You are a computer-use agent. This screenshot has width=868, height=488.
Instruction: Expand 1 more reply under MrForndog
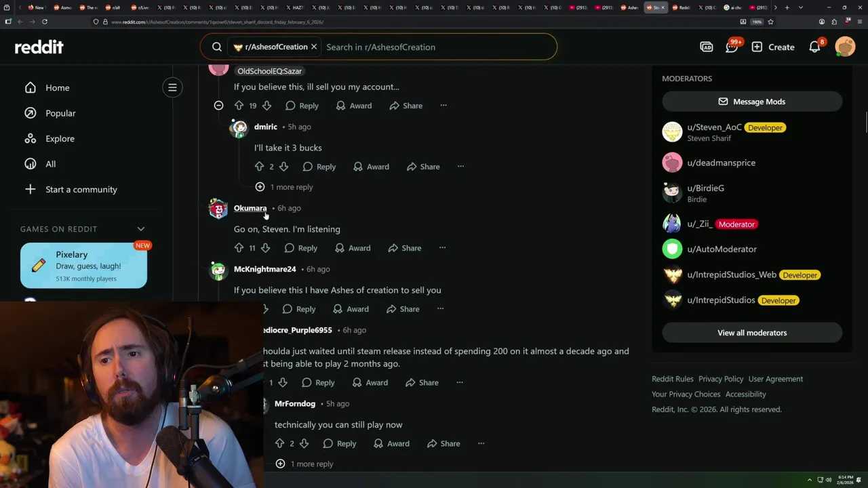304,464
